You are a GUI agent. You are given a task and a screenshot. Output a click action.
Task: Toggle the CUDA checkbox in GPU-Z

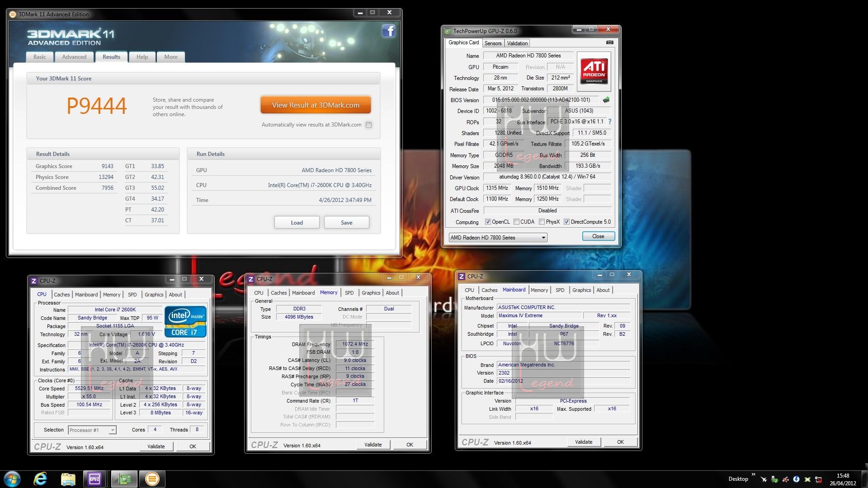[516, 222]
